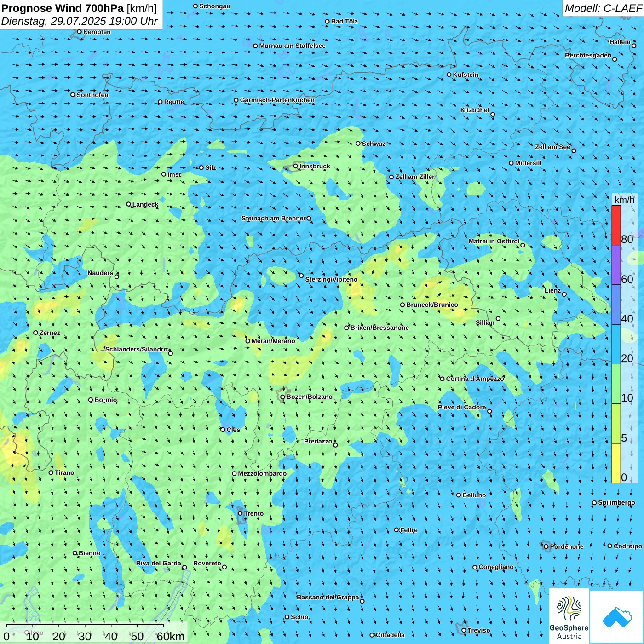Screen dimensions: 644x644
Task: Click the 'Treviso' label
Action: (x=479, y=630)
